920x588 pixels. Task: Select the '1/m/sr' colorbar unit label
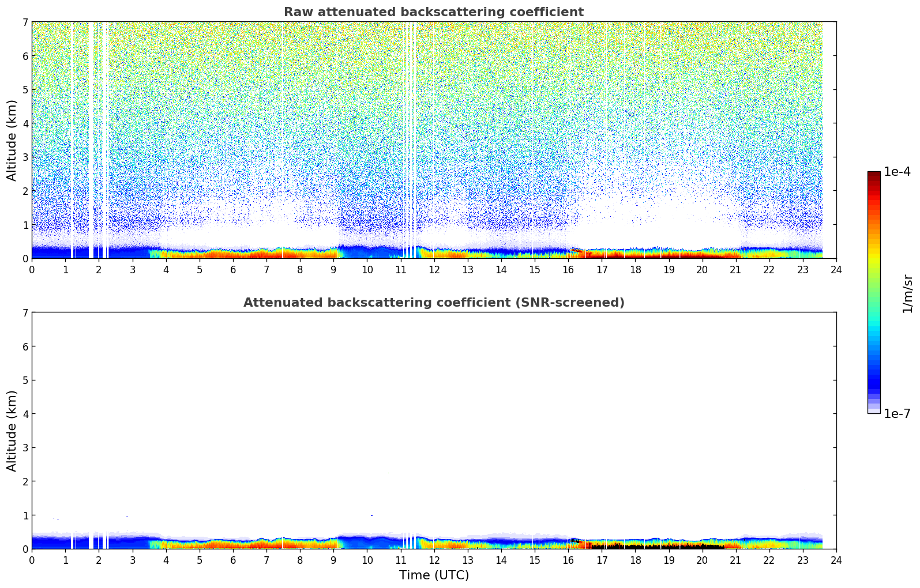coord(907,293)
